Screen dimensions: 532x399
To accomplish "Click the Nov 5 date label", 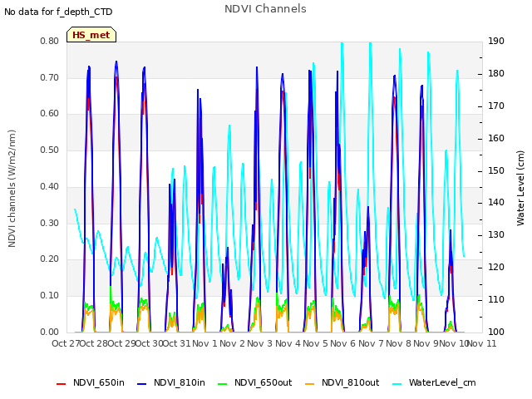I will (x=315, y=343).
